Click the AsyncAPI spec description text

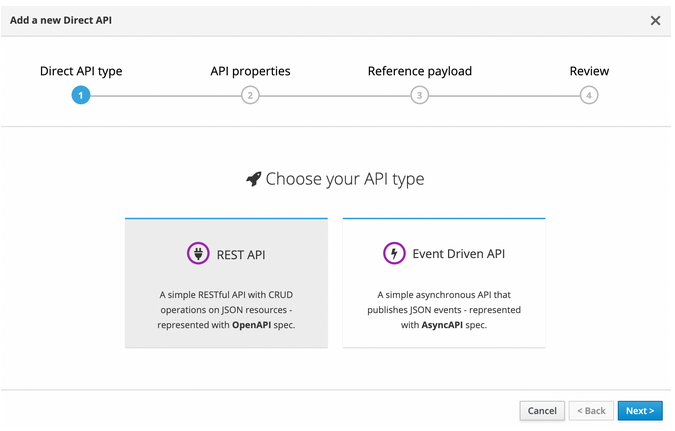(x=444, y=310)
